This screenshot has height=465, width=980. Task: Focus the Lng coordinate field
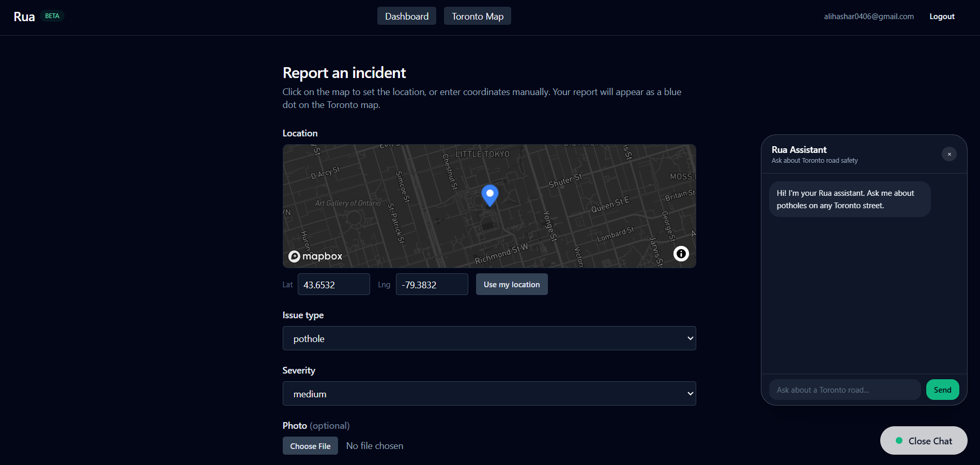pos(432,284)
